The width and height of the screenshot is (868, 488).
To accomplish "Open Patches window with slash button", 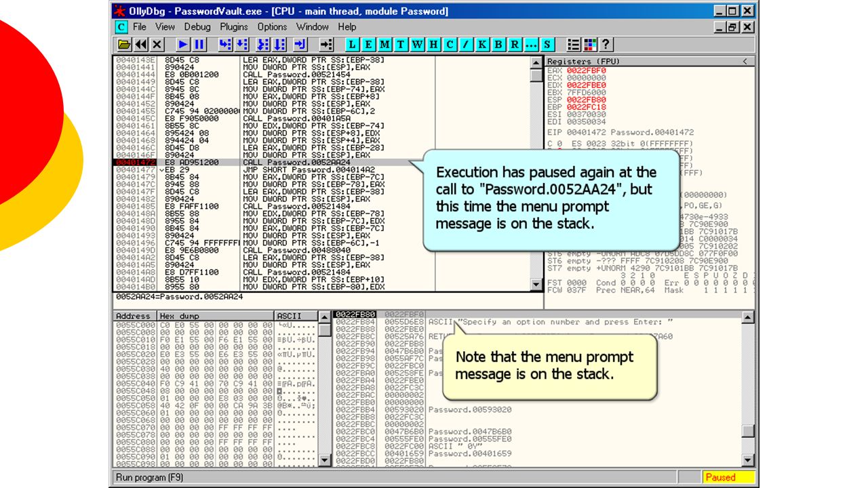I will (466, 45).
